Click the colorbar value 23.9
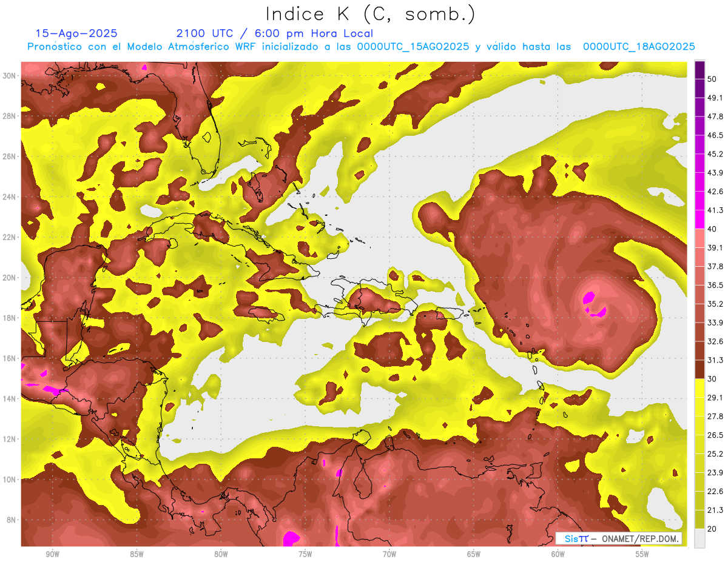Image resolution: width=728 pixels, height=562 pixels. [715, 473]
